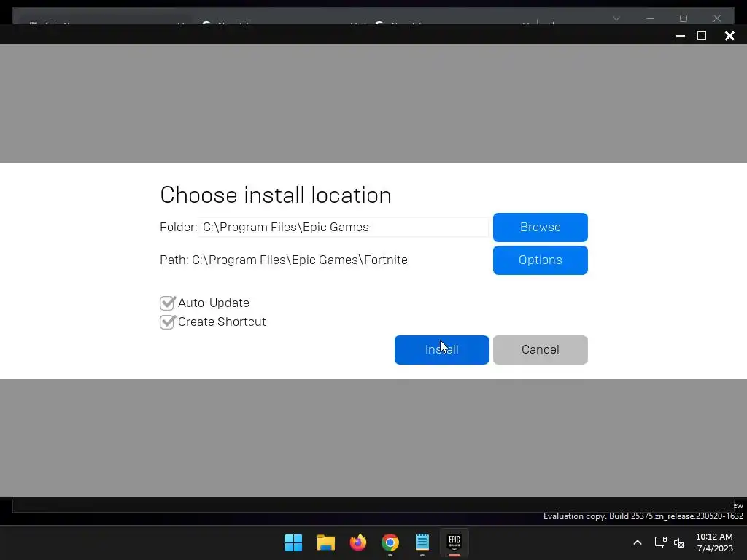This screenshot has height=560, width=747.
Task: Browse for an install folder
Action: [541, 227]
